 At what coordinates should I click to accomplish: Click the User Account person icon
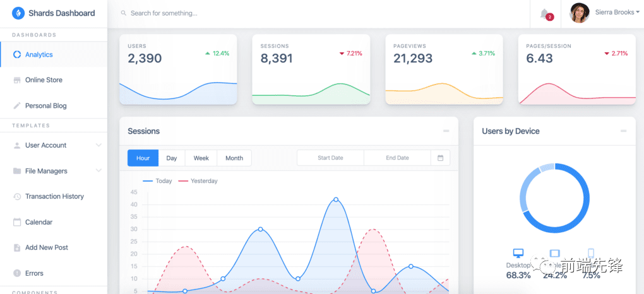click(x=17, y=145)
